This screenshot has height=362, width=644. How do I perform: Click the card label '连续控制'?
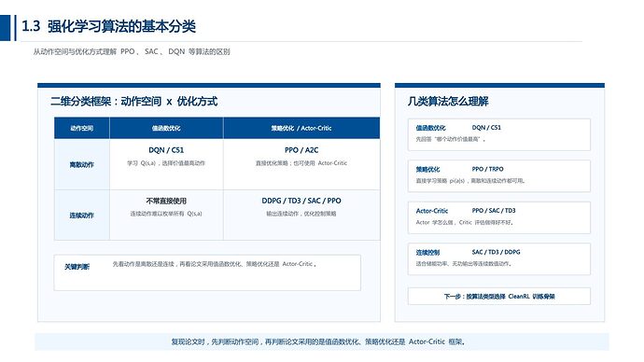(427, 253)
